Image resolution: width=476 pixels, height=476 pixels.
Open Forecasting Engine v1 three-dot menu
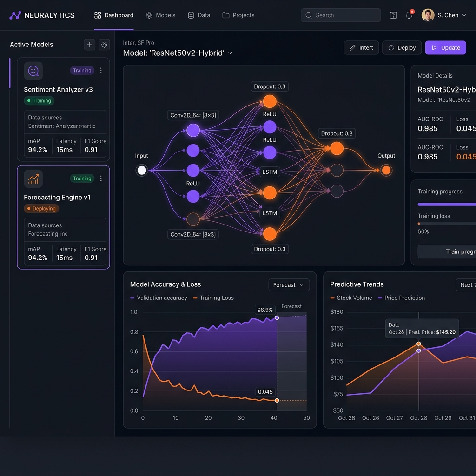tap(101, 178)
